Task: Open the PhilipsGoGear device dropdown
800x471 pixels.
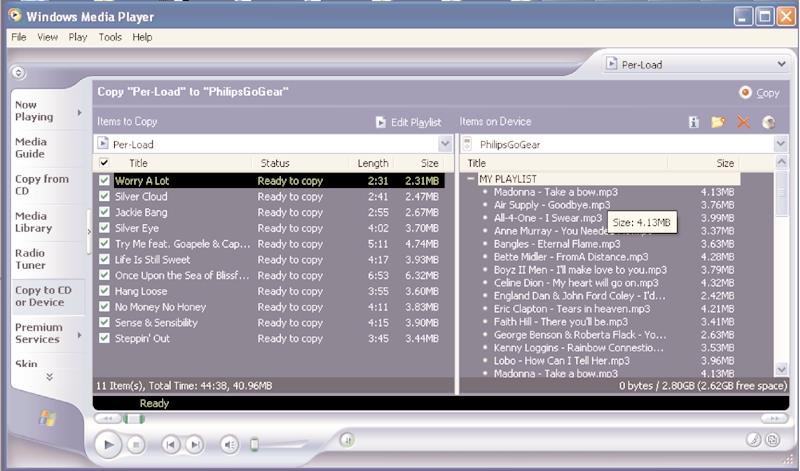Action: pos(781,144)
